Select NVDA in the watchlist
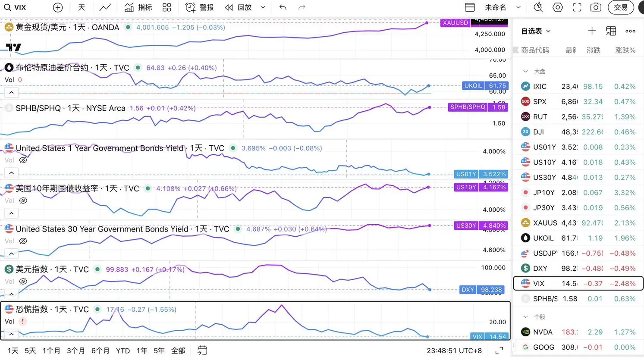The width and height of the screenshot is (644, 357). pyautogui.click(x=578, y=332)
